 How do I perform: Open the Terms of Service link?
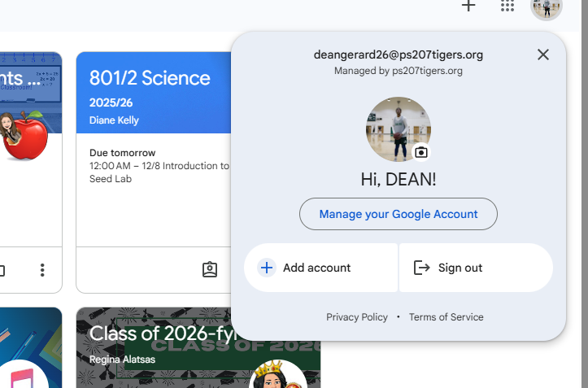pyautogui.click(x=446, y=317)
